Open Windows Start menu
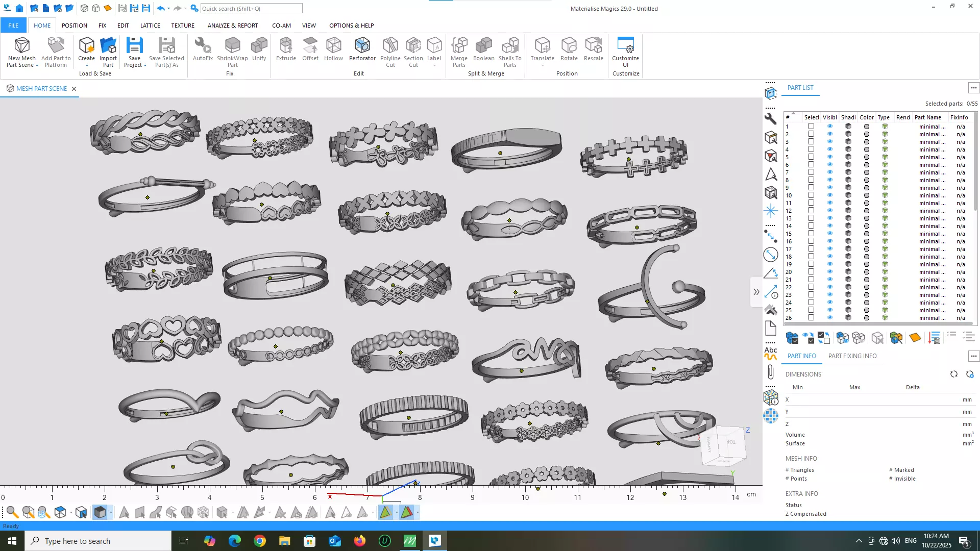The width and height of the screenshot is (980, 551). click(12, 541)
